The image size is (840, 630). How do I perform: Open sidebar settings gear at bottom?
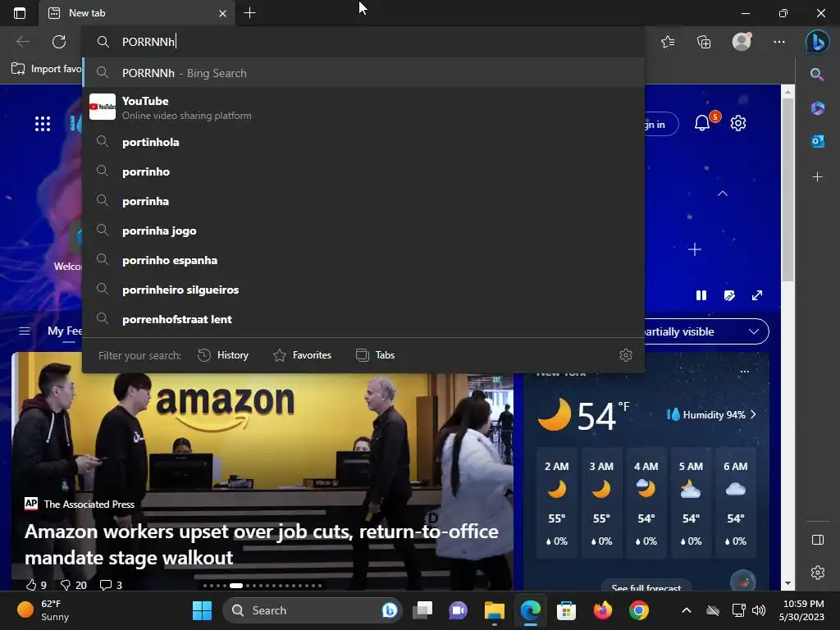click(818, 572)
